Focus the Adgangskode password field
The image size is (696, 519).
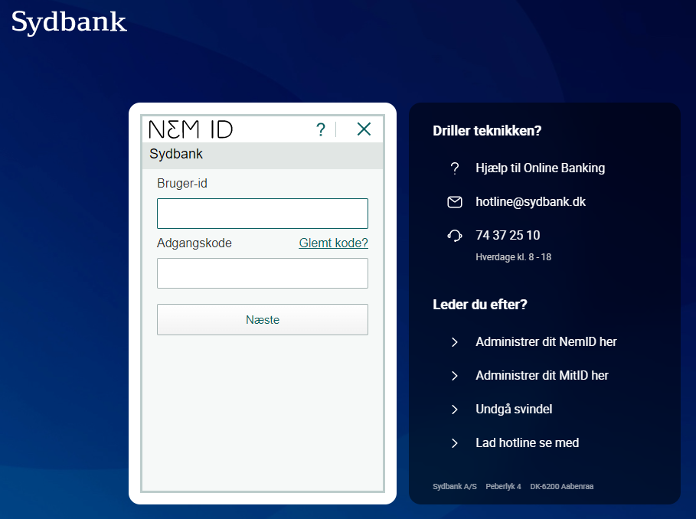(x=262, y=273)
